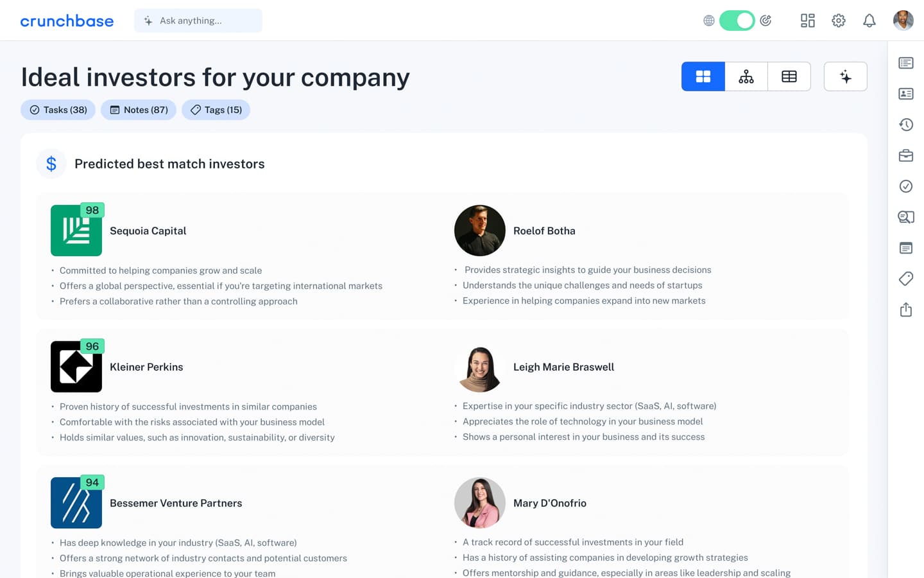This screenshot has width=924, height=578.
Task: Click the AI sparkle button
Action: 845,77
